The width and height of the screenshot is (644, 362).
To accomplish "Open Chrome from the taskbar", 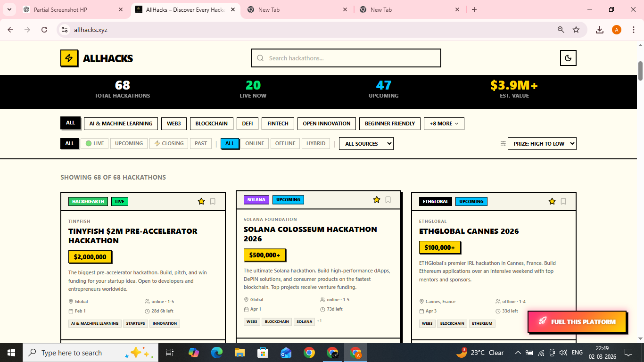I will click(x=309, y=352).
